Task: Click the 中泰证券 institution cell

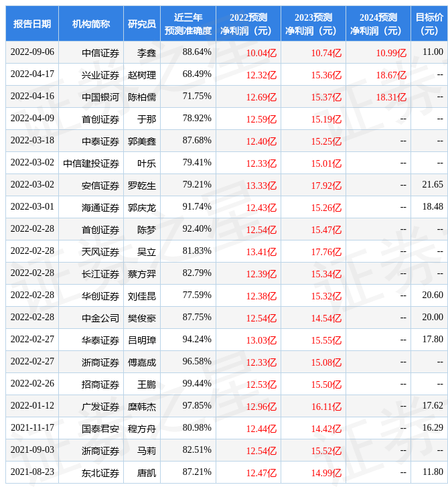Action: pos(100,141)
